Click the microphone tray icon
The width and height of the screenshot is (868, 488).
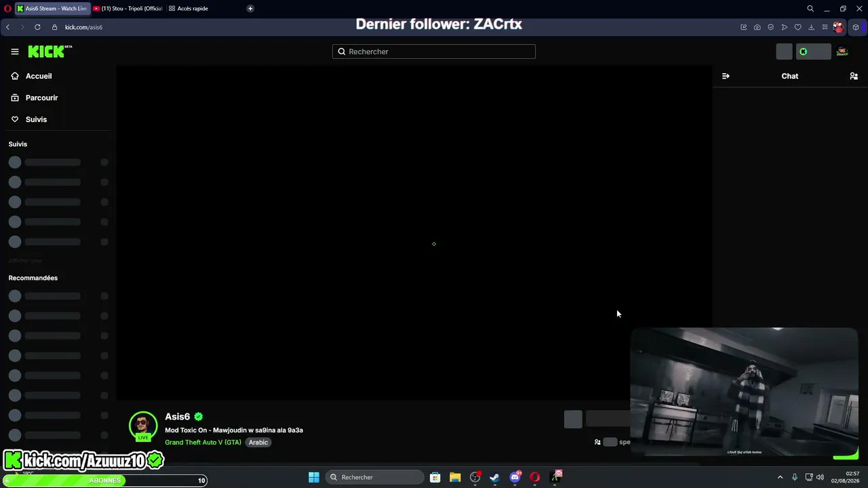(x=795, y=477)
